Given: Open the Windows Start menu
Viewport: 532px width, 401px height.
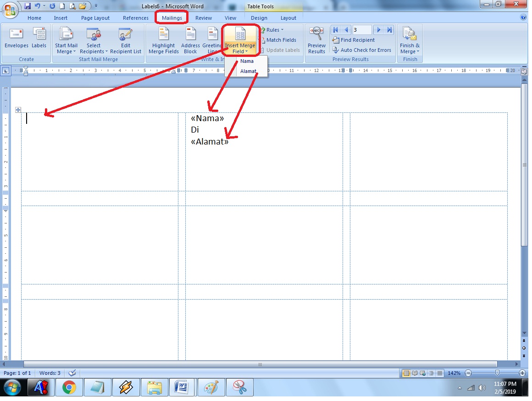Looking at the screenshot, I should tap(12, 387).
